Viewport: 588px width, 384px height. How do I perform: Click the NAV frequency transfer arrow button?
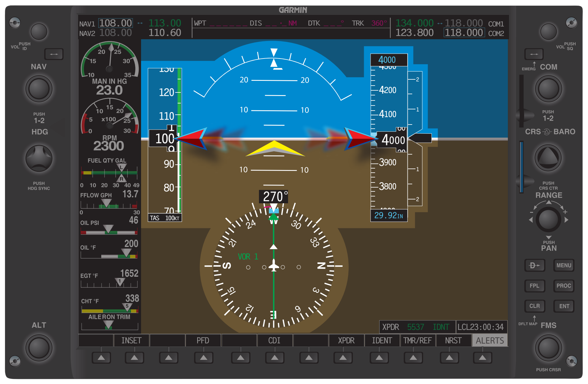click(x=54, y=54)
